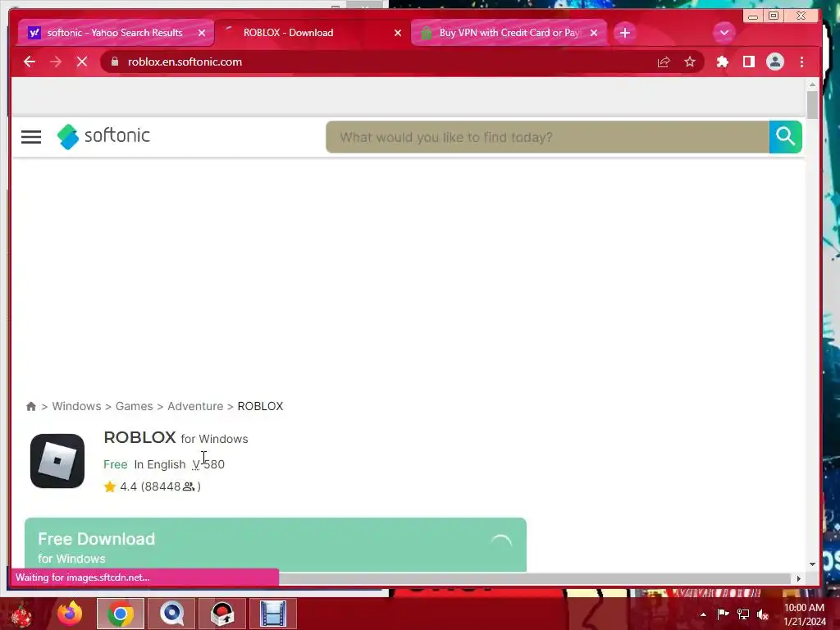This screenshot has height=630, width=840.
Task: Click the scrollbar up arrow
Action: pyautogui.click(x=812, y=84)
